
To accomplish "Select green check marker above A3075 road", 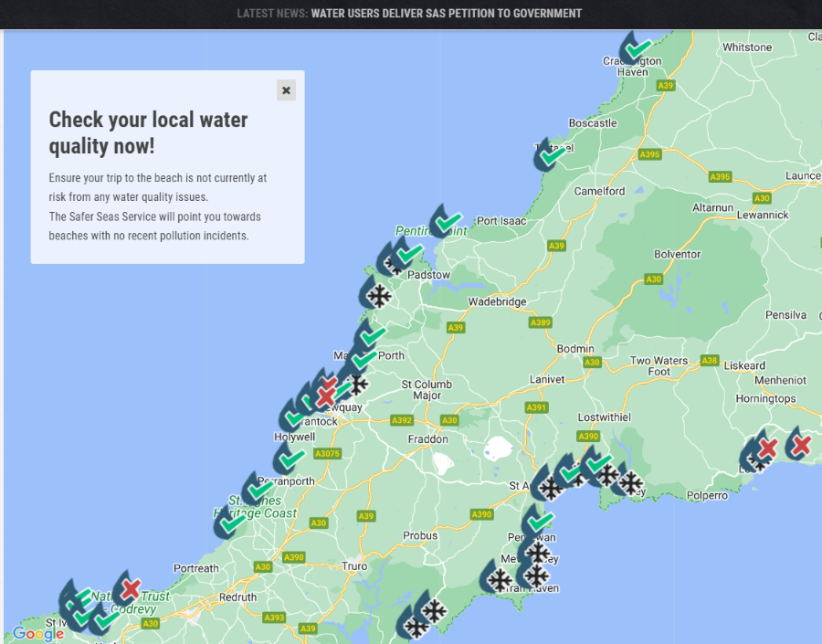I will (289, 459).
